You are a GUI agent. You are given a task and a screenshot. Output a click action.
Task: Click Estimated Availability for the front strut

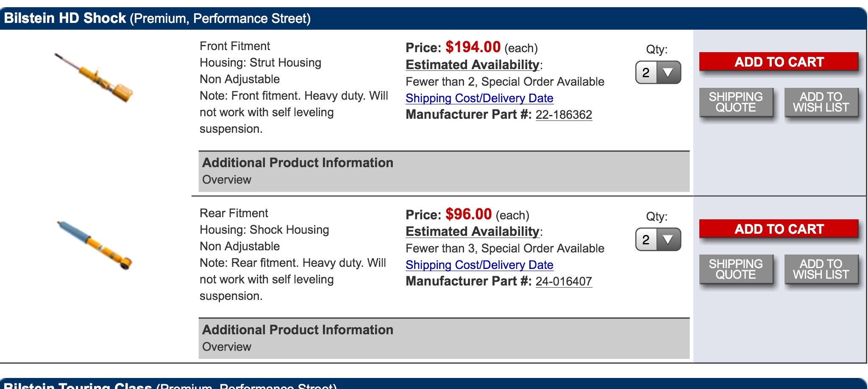pyautogui.click(x=472, y=64)
